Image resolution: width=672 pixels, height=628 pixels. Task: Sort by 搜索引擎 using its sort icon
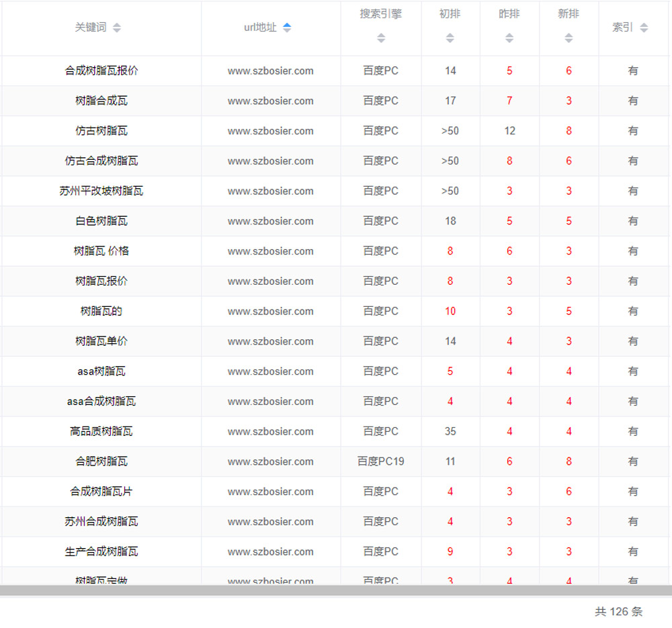(381, 38)
